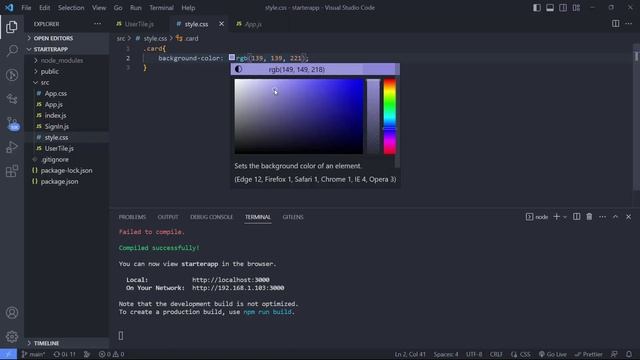
Task: Split the editor to the right
Action: click(616, 24)
